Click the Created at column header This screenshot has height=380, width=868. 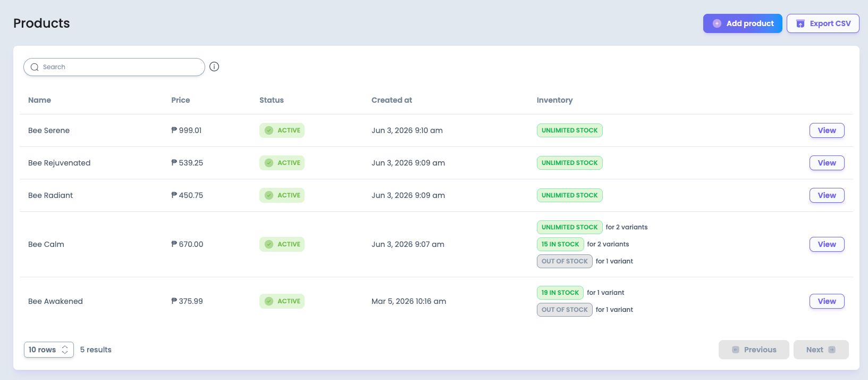392,100
